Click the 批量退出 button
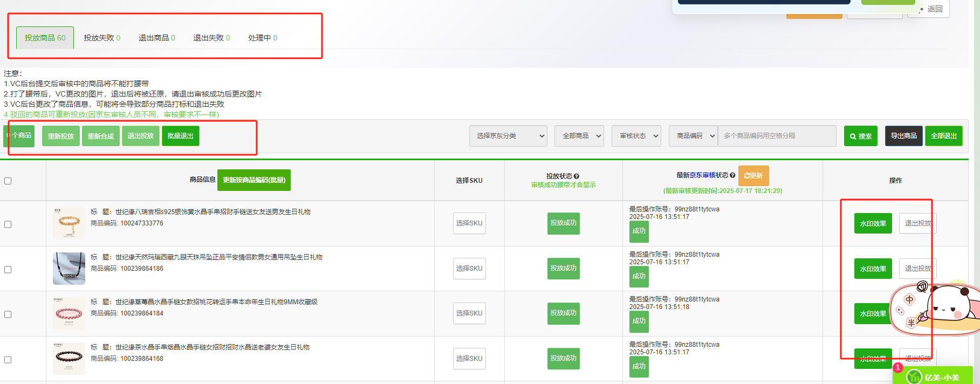The image size is (980, 384). pos(180,136)
